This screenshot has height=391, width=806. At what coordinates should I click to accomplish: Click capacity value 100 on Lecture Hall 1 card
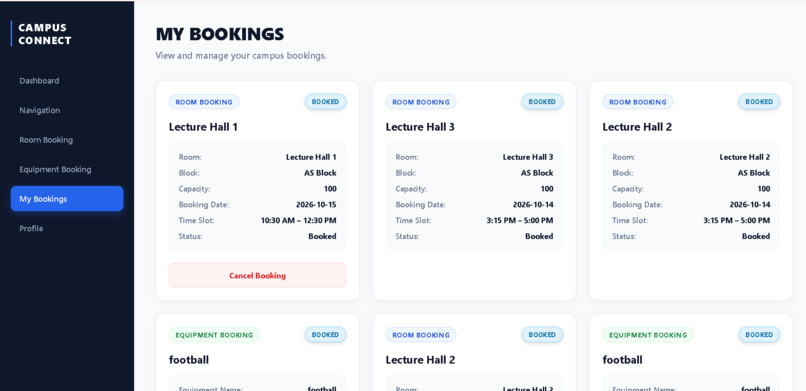click(330, 189)
